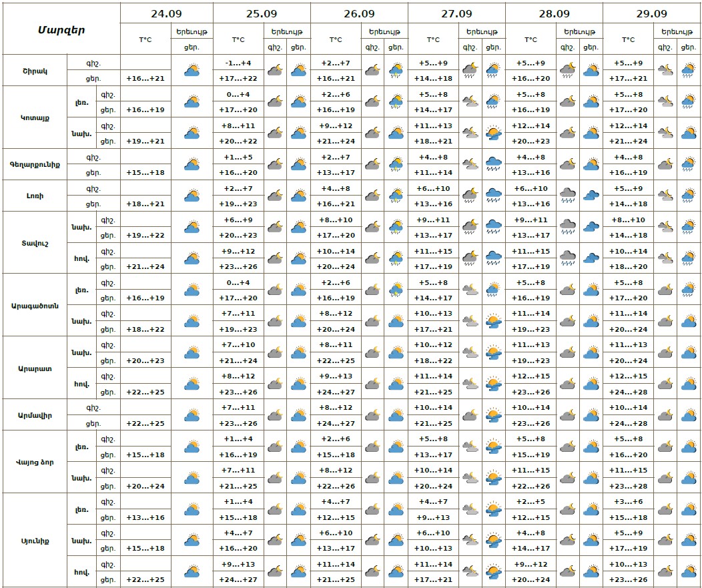The image size is (702, 588).
Task: Click Շիրակ night weather icon for 27.09
Action: click(470, 70)
